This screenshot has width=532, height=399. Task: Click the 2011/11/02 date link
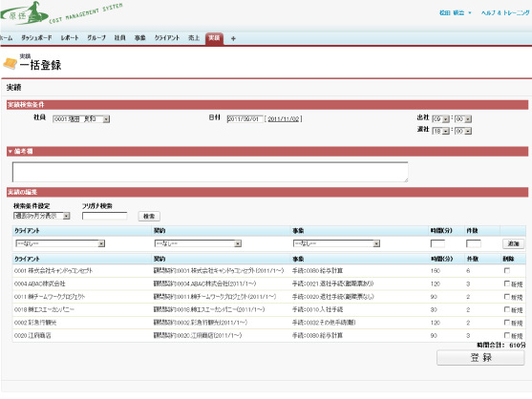pos(284,119)
